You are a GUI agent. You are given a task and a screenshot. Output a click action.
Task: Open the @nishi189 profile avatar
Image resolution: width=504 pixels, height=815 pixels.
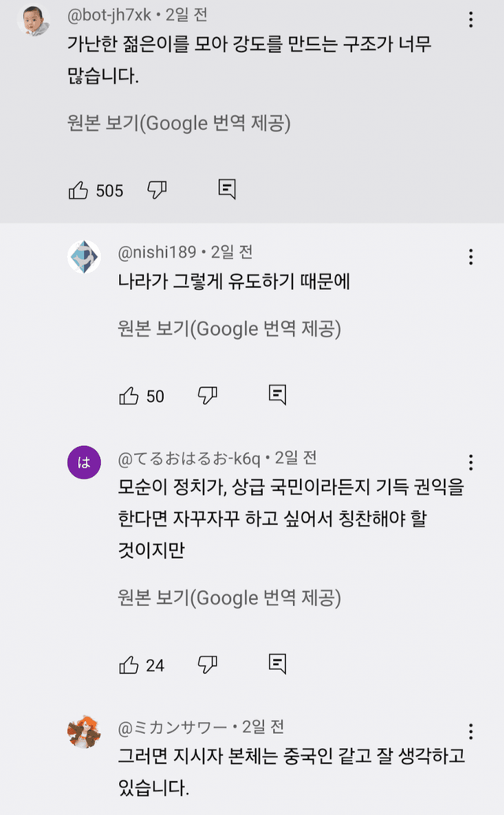(x=84, y=257)
